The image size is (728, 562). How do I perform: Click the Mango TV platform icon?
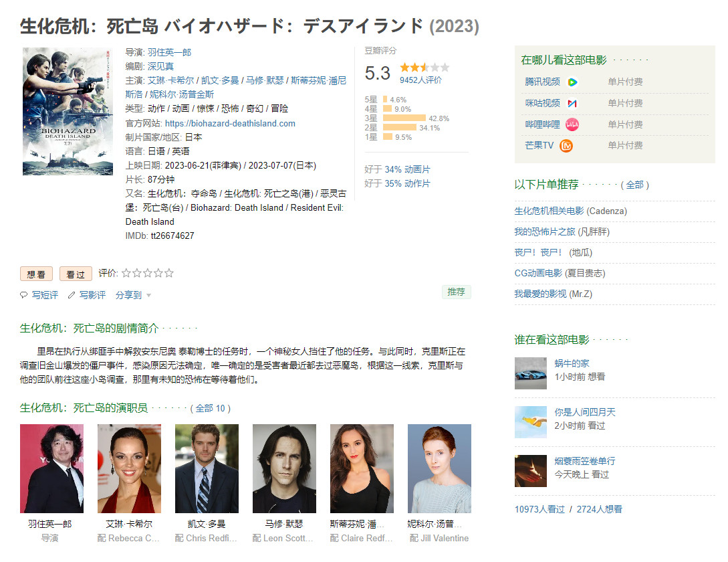click(x=566, y=146)
